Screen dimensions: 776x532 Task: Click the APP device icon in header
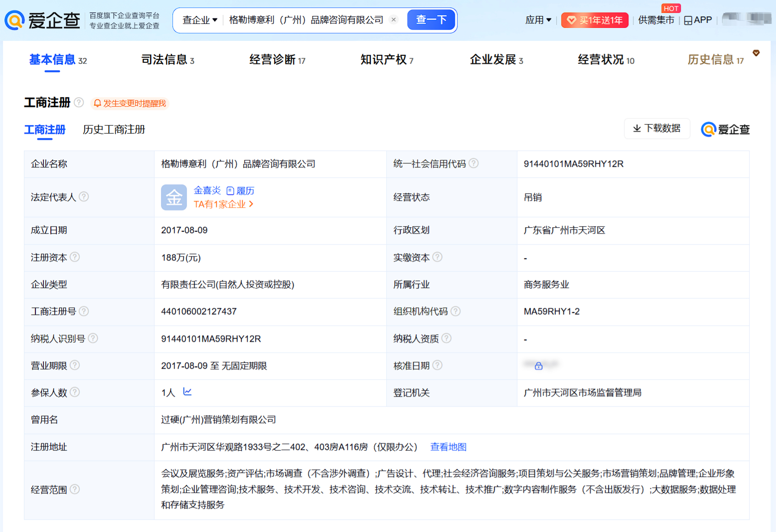[688, 20]
